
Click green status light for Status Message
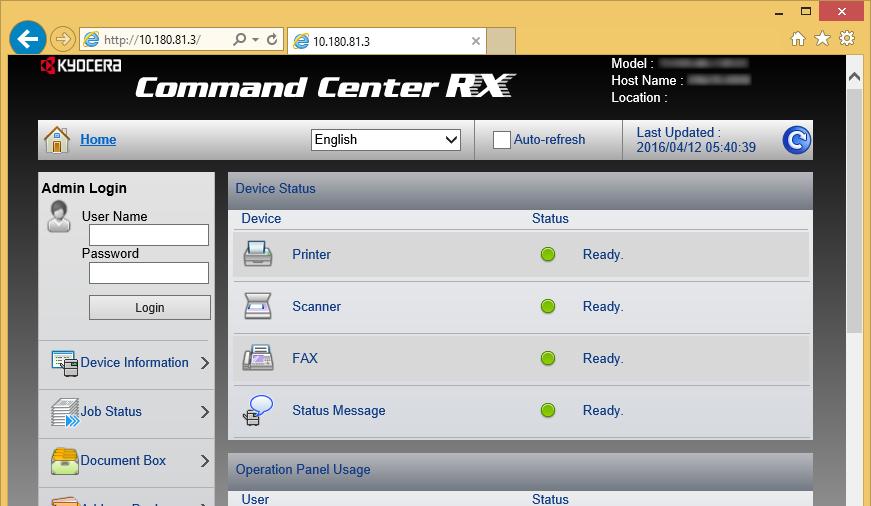548,410
